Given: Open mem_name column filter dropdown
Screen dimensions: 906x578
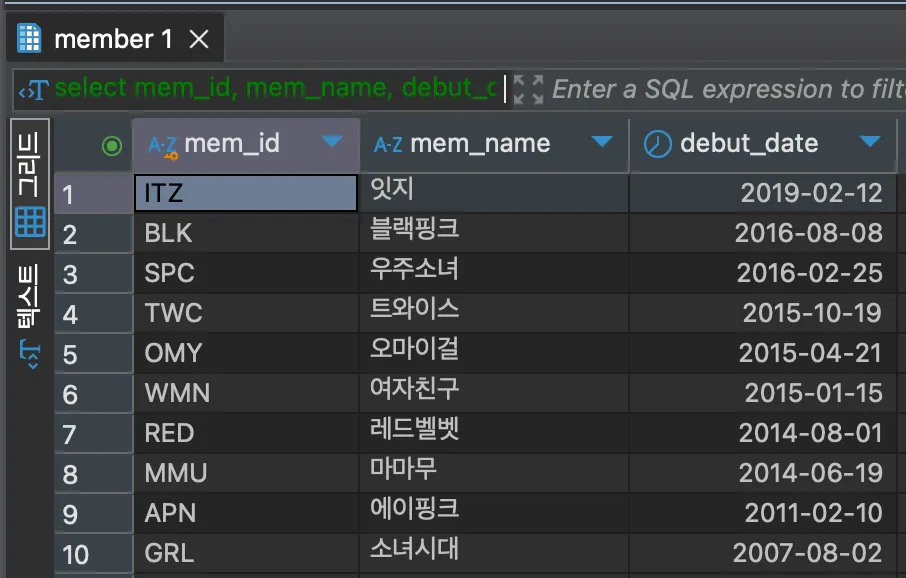Looking at the screenshot, I should tap(601, 141).
